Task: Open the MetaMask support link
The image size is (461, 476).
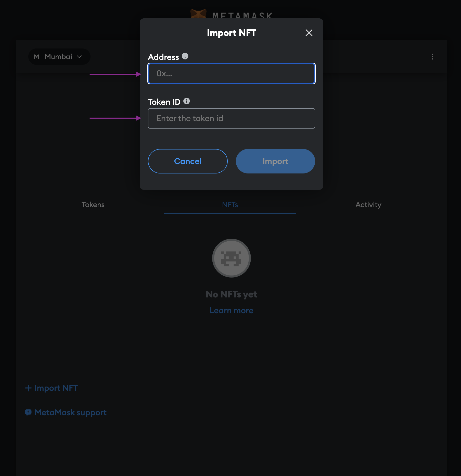Action: pos(71,412)
